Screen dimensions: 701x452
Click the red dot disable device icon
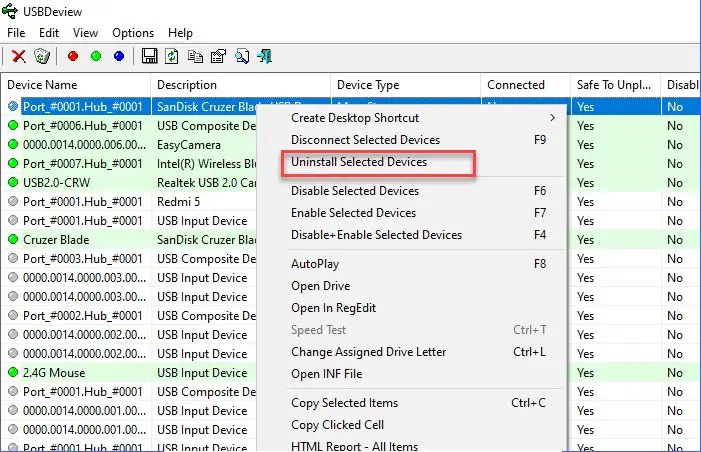[x=73, y=56]
